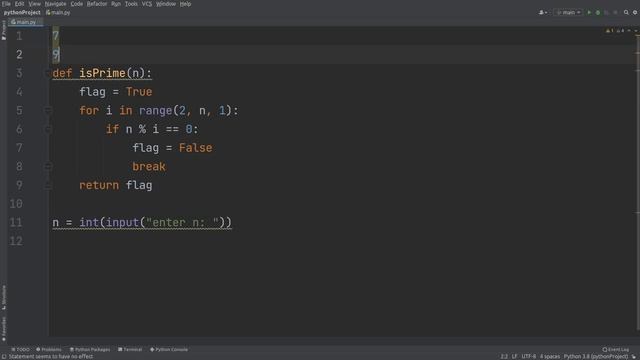Open the Python Console tool window

(169, 349)
